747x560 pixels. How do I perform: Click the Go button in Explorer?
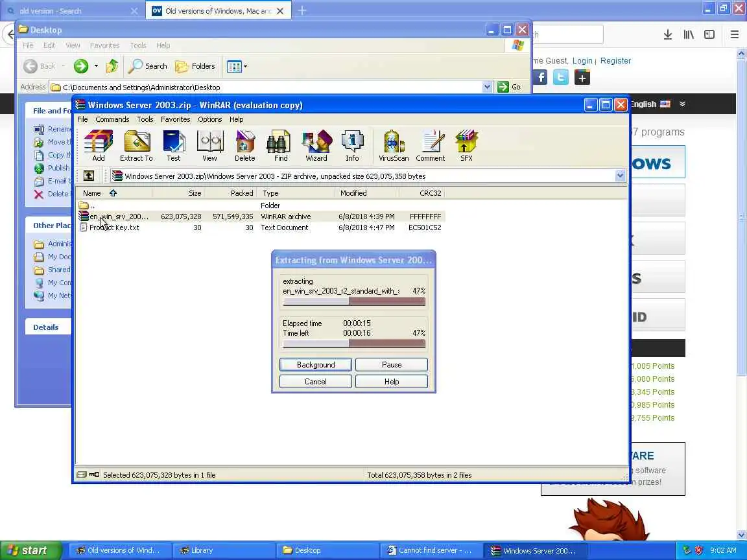click(x=510, y=87)
